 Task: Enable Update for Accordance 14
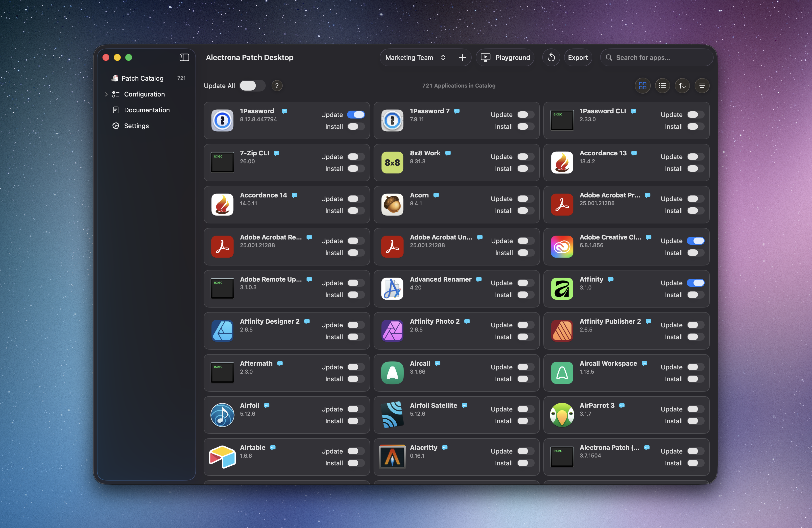[x=356, y=198]
